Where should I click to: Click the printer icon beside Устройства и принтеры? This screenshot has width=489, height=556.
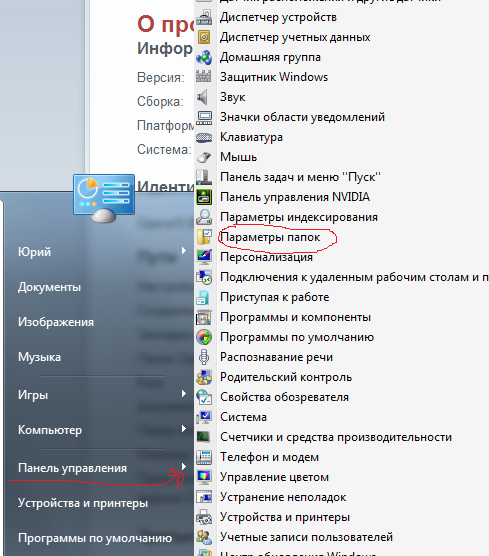point(204,517)
